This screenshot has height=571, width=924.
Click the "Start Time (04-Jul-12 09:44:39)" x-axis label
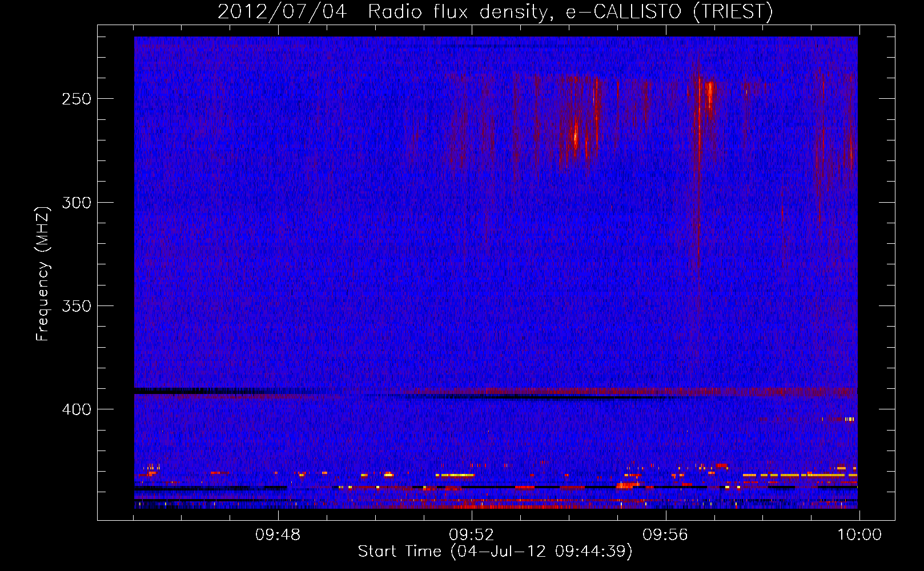pos(495,552)
